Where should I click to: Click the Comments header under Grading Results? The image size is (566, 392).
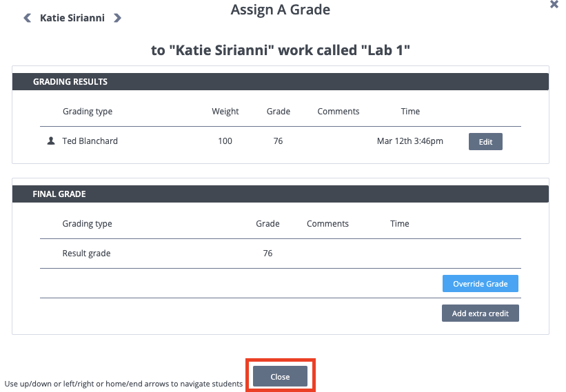tap(338, 112)
